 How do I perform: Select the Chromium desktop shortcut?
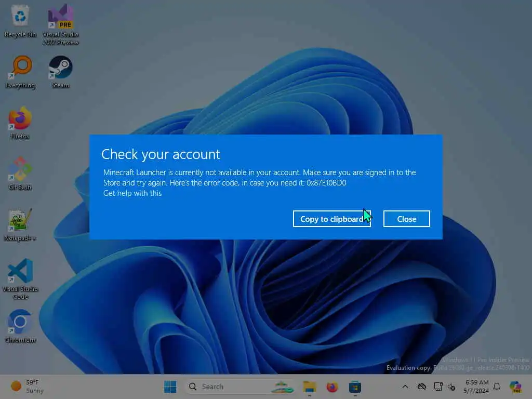(20, 326)
